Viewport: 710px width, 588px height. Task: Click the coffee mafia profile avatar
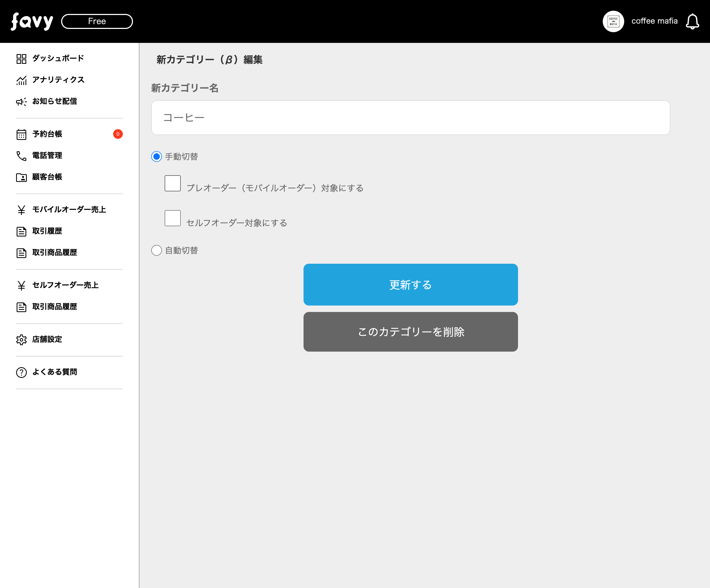click(x=613, y=22)
